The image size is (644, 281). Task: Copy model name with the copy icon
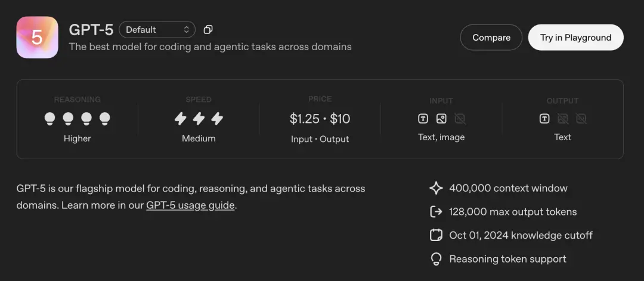pos(208,30)
